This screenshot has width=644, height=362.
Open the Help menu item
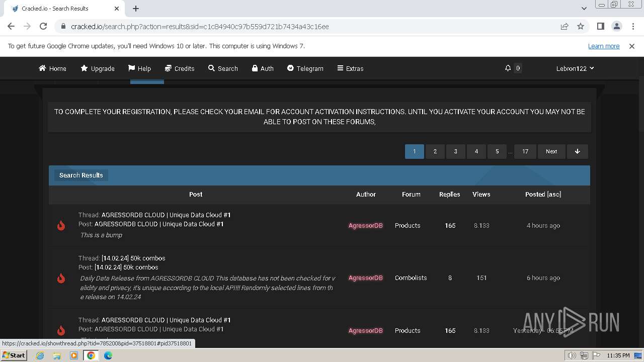(x=139, y=68)
